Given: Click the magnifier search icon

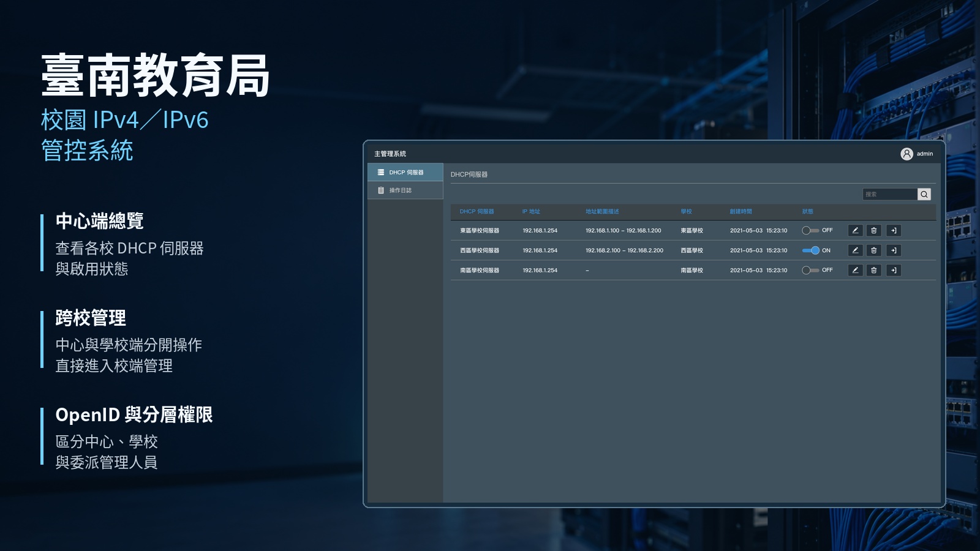Looking at the screenshot, I should tap(924, 194).
